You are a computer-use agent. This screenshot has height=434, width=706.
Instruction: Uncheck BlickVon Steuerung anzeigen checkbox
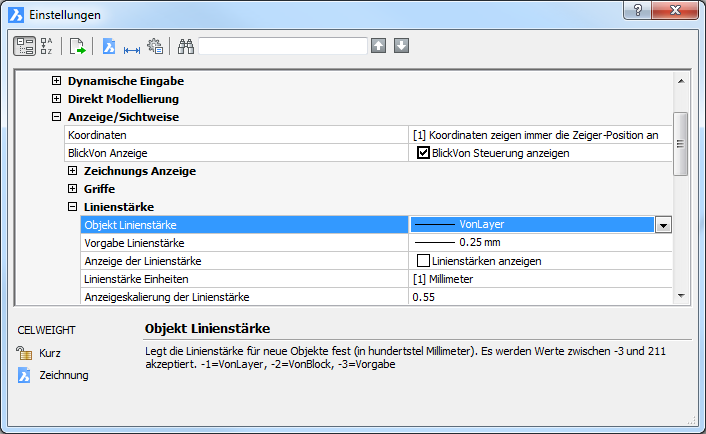coord(423,153)
